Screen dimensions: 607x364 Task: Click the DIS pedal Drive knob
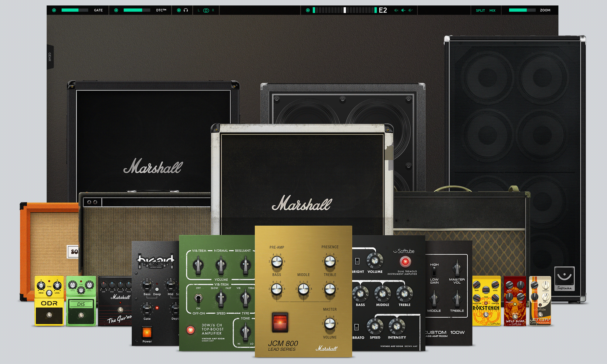73,285
